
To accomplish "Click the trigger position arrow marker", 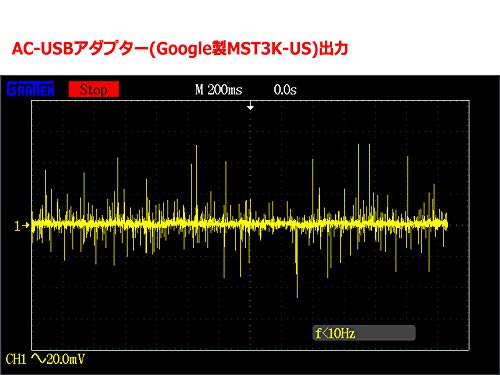I will point(250,106).
